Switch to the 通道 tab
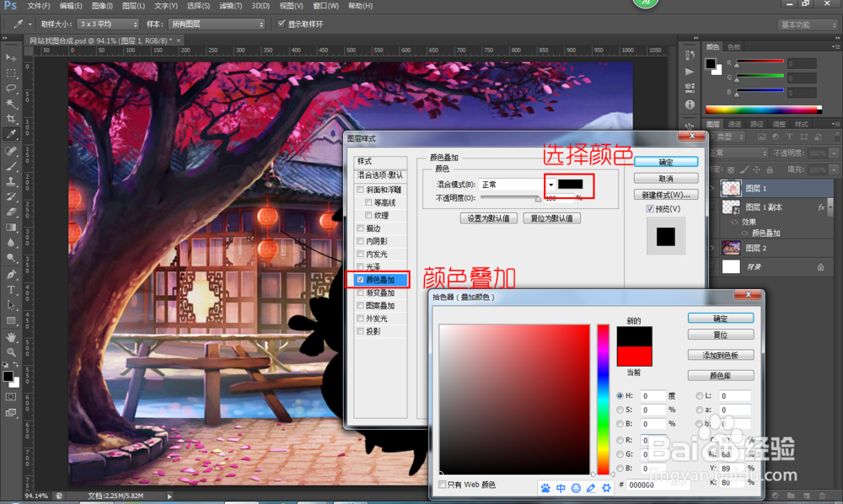The width and height of the screenshot is (843, 504). [734, 124]
